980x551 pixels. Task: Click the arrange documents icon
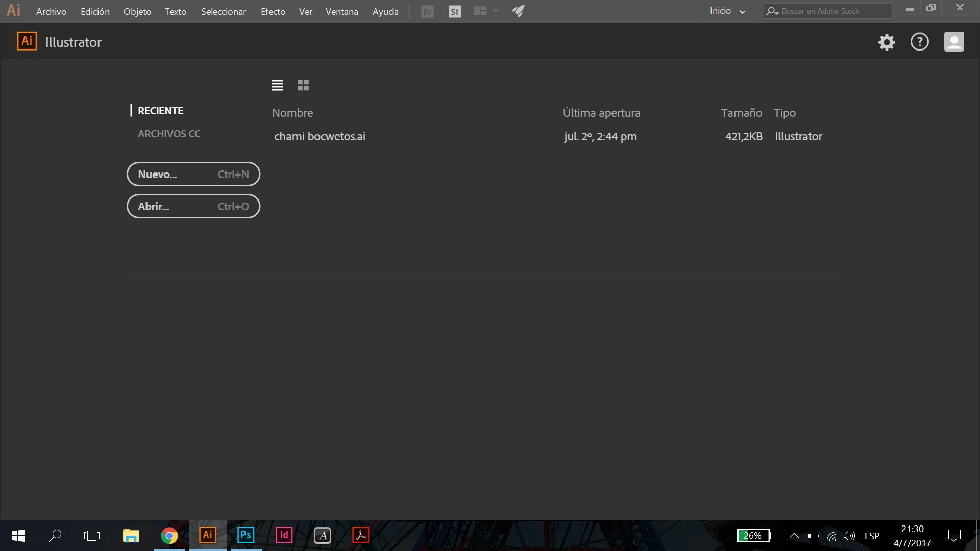480,11
